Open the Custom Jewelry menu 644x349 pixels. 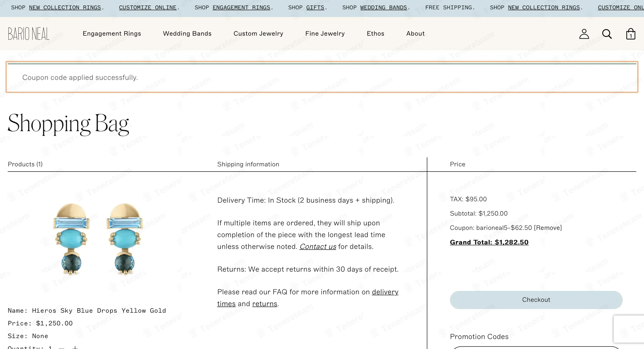click(x=258, y=34)
